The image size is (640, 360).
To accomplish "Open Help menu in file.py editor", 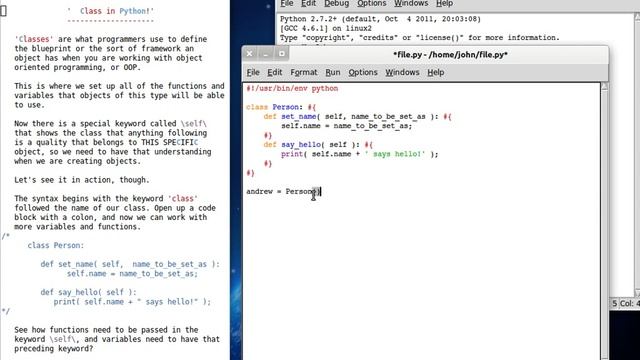I will [436, 72].
